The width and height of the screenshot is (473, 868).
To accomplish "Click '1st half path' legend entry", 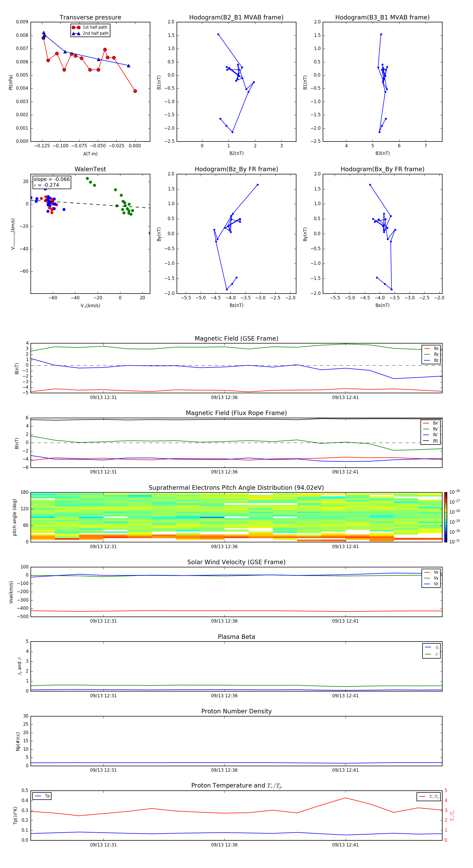I will [90, 27].
